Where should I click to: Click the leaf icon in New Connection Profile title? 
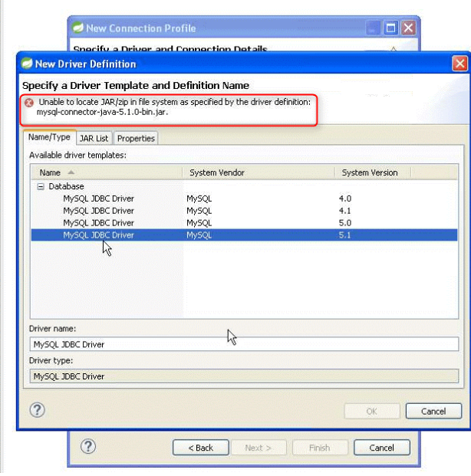[77, 28]
